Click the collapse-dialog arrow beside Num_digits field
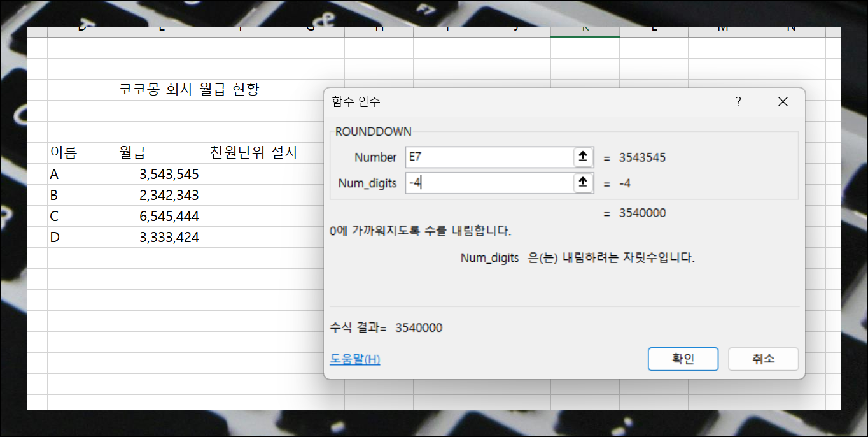 click(582, 183)
